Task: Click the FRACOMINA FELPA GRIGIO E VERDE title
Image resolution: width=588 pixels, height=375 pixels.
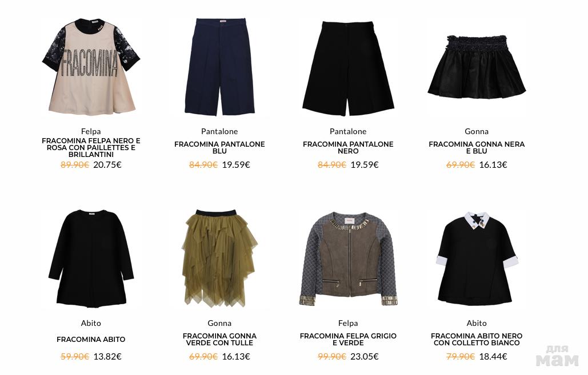Action: pos(348,340)
